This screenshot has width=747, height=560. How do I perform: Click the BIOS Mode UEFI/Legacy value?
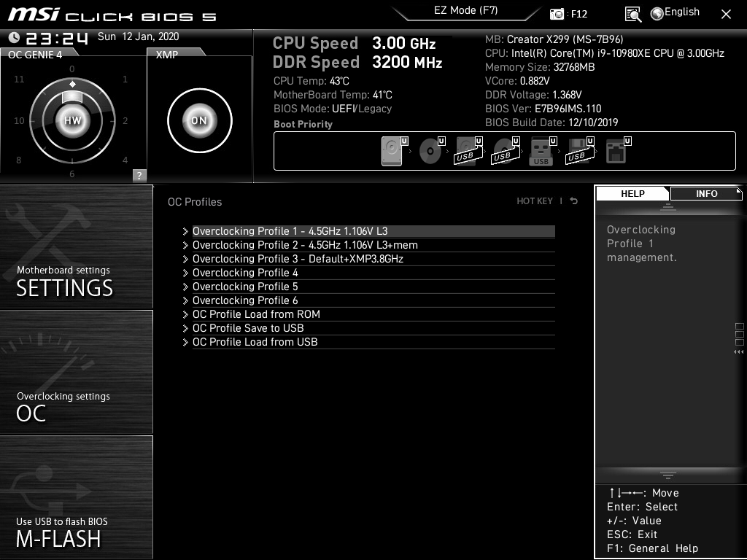(x=362, y=109)
